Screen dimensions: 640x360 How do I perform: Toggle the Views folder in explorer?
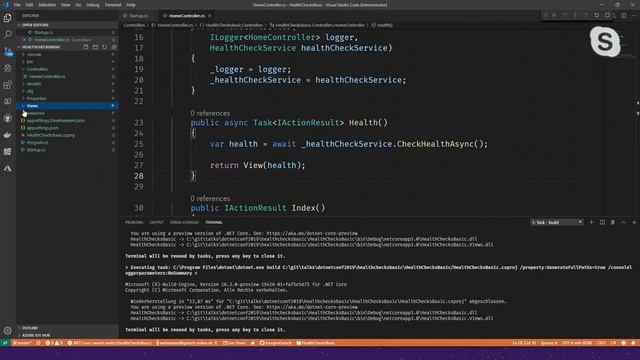67,106
